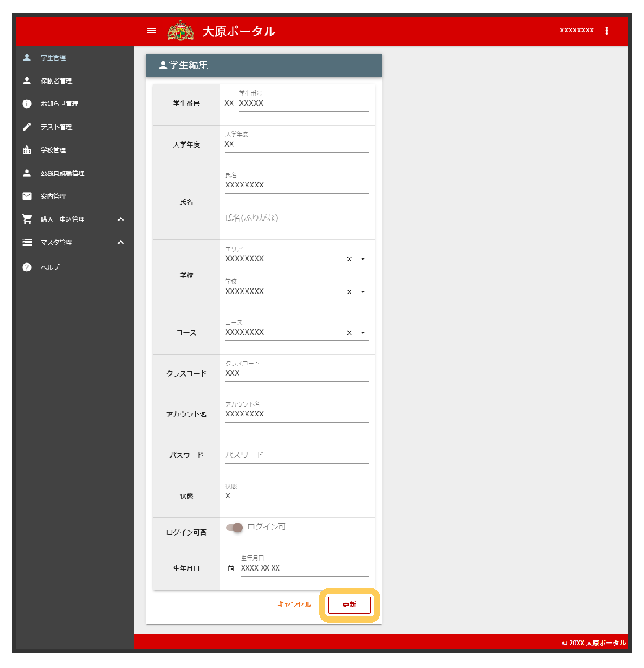Click the person icon in 学生編集 header

tap(163, 65)
